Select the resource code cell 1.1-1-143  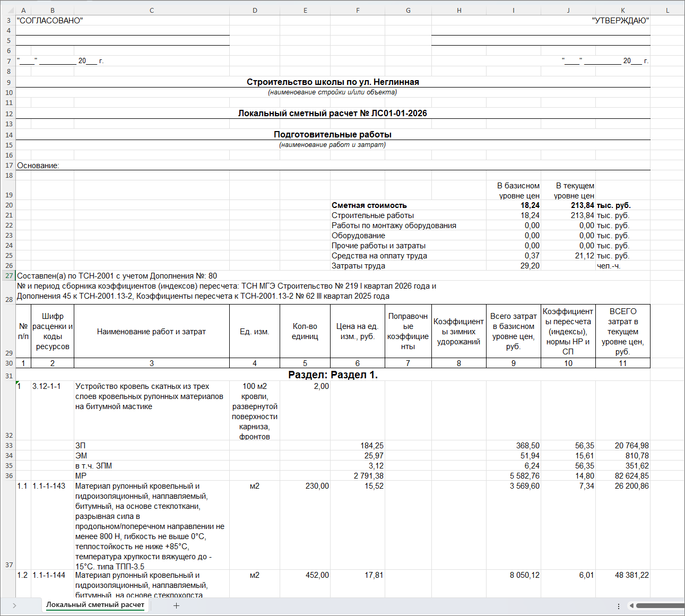point(49,486)
